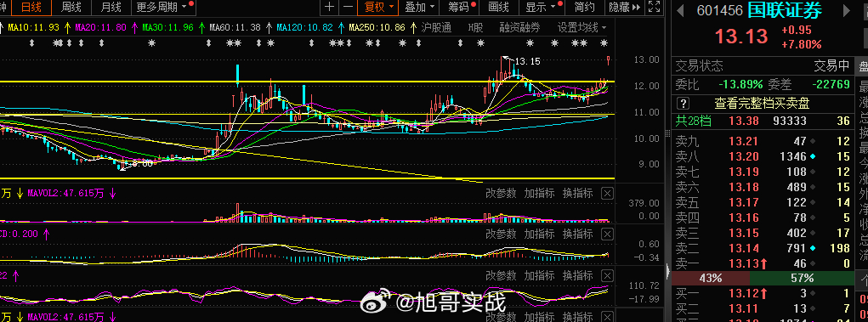This screenshot has width=868, height=322.
Task: Close the indicator panel showing 110.72
Action: click(607, 275)
